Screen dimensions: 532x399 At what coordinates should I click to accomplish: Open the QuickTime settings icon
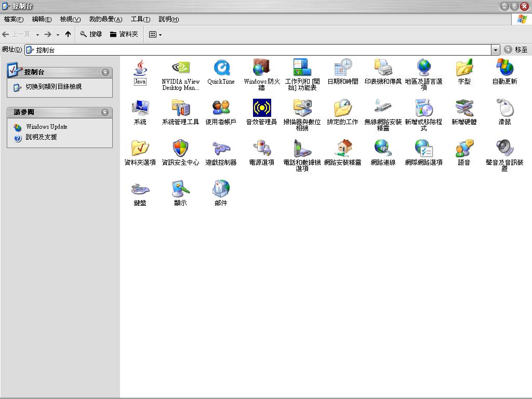click(x=221, y=69)
